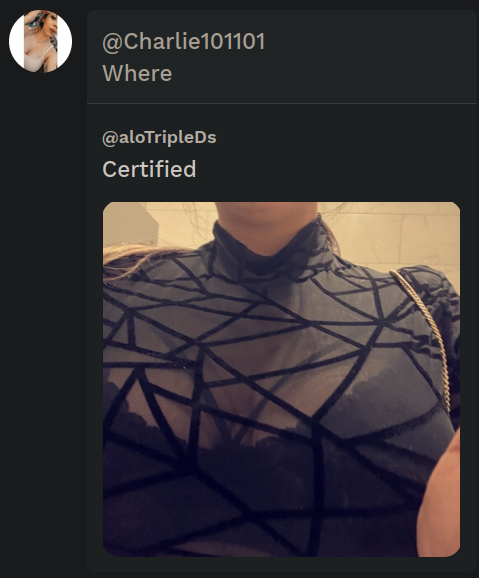Open the commenter's circular profile avatar
This screenshot has width=479, height=578.
pos(41,41)
